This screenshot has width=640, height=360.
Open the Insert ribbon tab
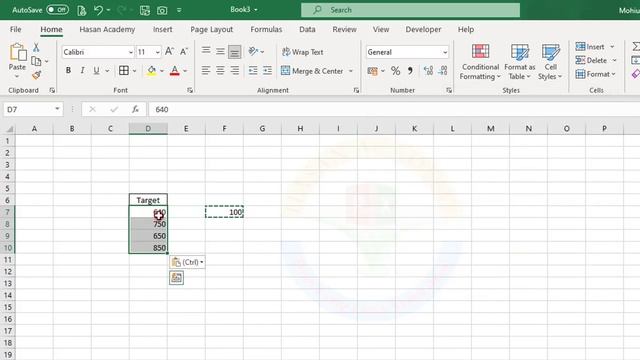[162, 29]
